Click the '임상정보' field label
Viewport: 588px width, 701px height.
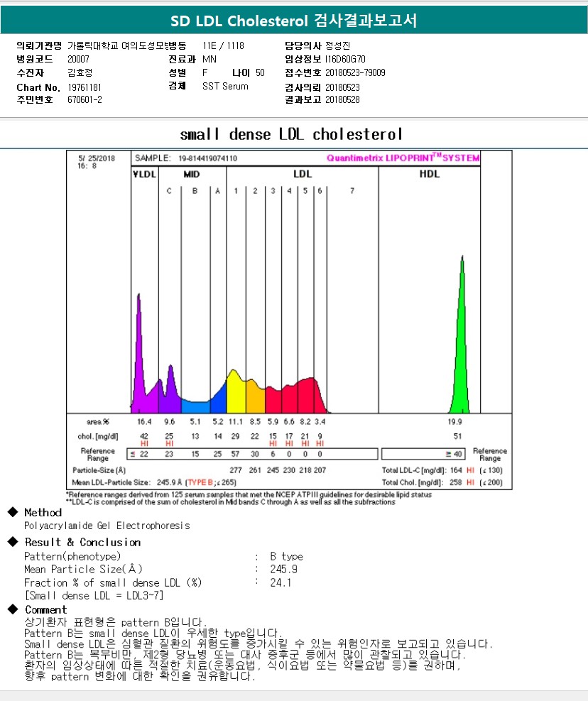(x=303, y=59)
